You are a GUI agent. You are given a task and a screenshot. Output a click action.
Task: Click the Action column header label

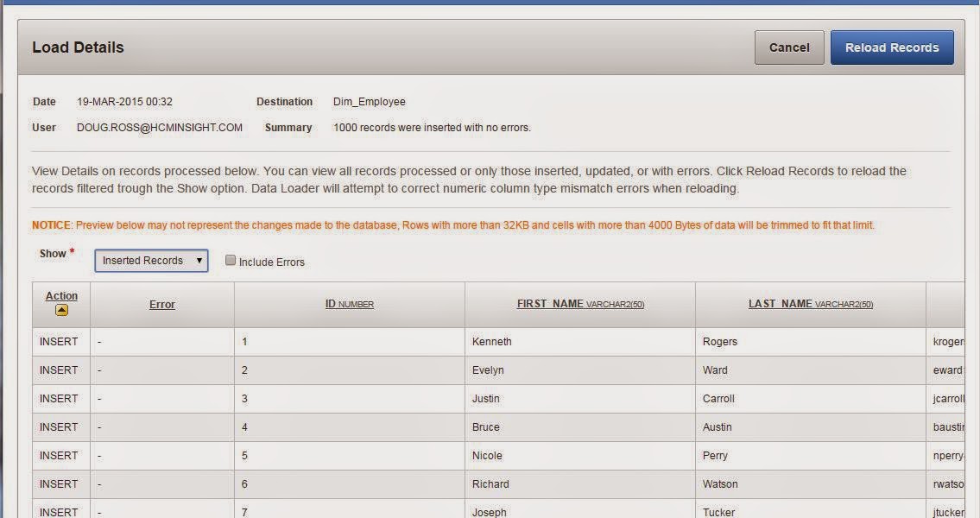click(60, 295)
